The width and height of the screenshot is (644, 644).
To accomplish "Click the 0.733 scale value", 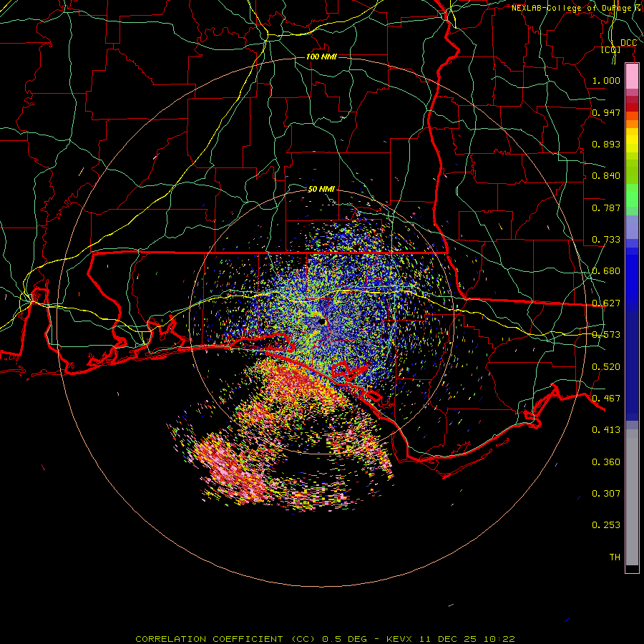I will 606,240.
